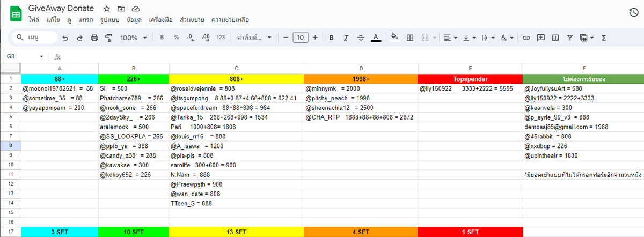Redo the last action
Screen dimensions: 644x237
[80, 38]
